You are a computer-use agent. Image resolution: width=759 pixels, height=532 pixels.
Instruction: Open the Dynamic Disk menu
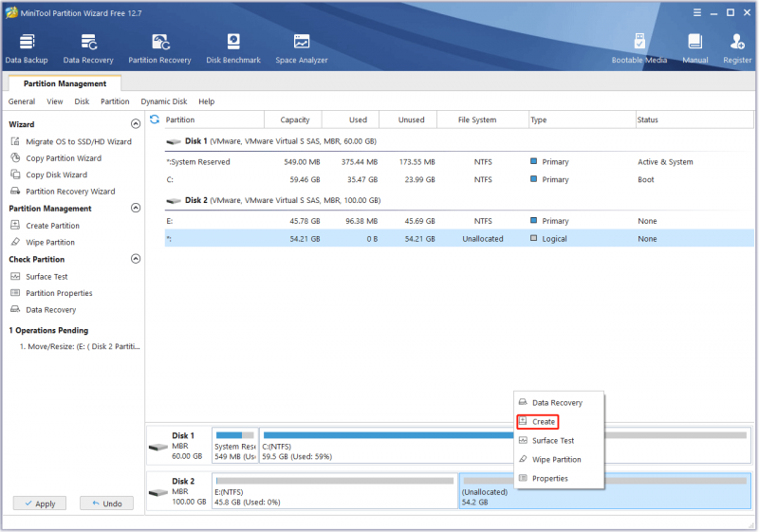click(163, 101)
